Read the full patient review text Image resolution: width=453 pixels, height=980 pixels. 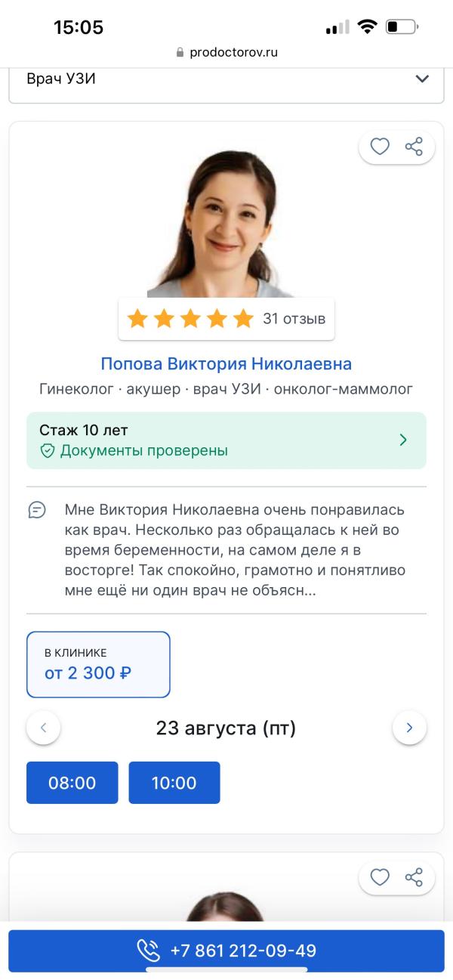234,549
